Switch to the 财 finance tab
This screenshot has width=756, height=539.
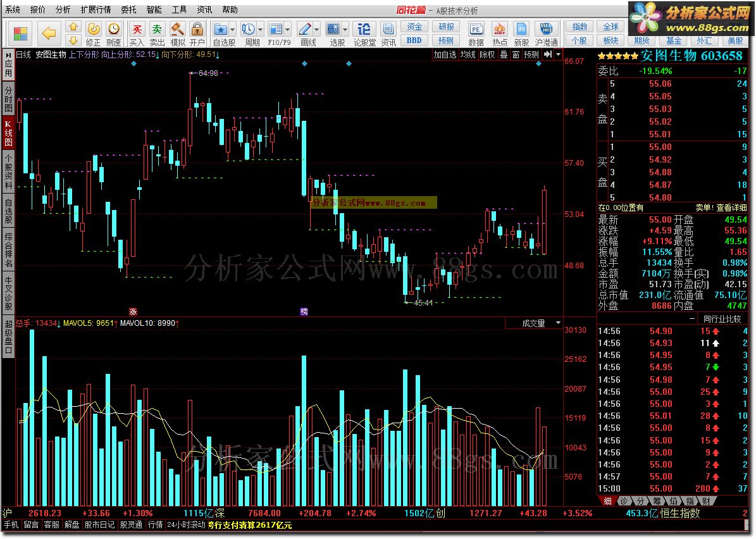click(706, 502)
